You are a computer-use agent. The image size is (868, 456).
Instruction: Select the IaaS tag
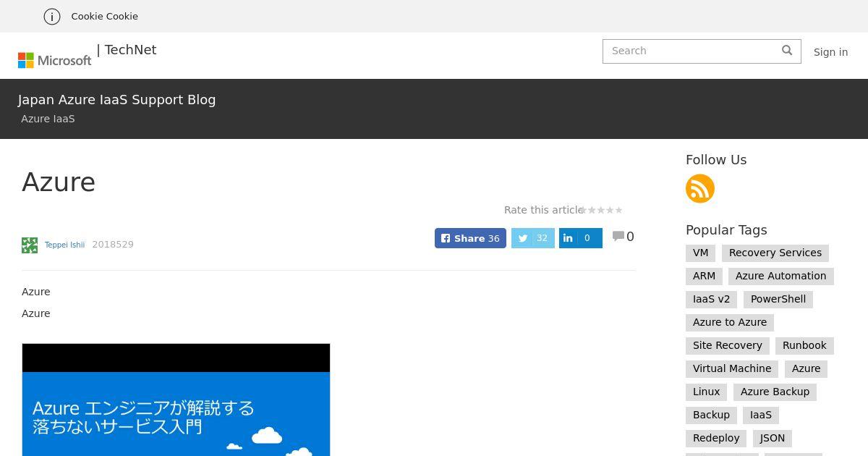coord(761,415)
